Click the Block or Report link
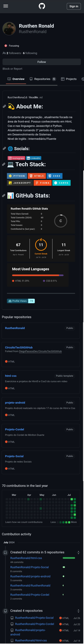84x644 pixels. click(12, 69)
